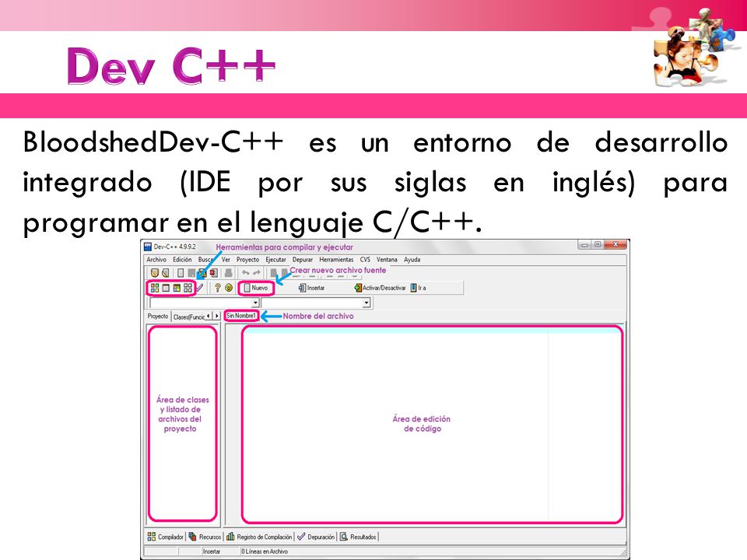
Task: Expand the second combo box dropdown arrow
Action: [366, 303]
